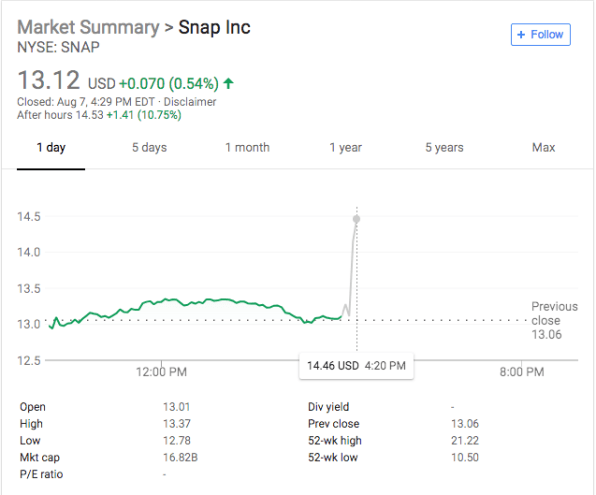The height and width of the screenshot is (495, 596).
Task: Select the 5 years tab
Action: click(x=444, y=148)
